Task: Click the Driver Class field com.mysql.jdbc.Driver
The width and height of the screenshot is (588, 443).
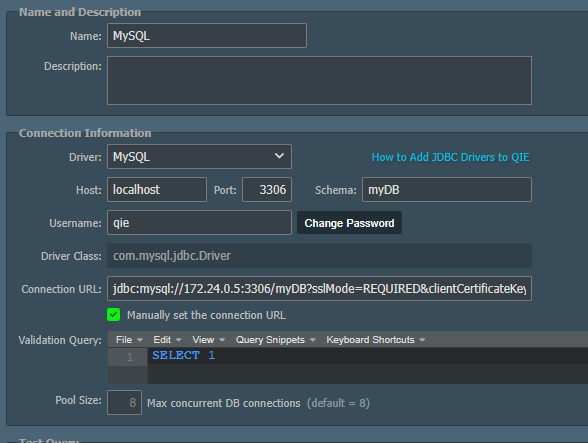Action: click(319, 255)
